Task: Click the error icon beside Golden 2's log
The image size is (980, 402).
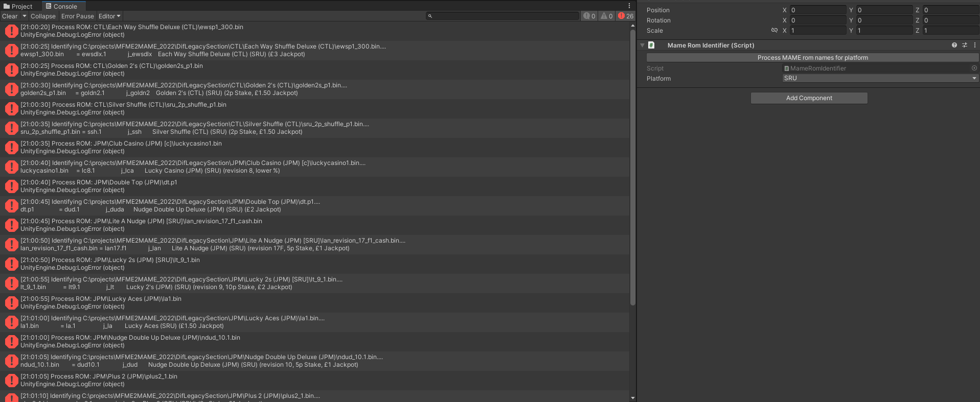Action: coord(11,70)
